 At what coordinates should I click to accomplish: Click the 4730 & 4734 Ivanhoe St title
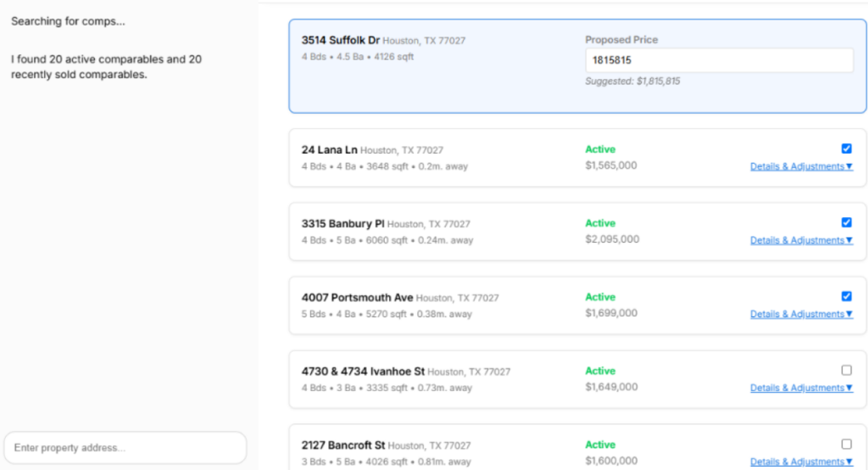[363, 372]
